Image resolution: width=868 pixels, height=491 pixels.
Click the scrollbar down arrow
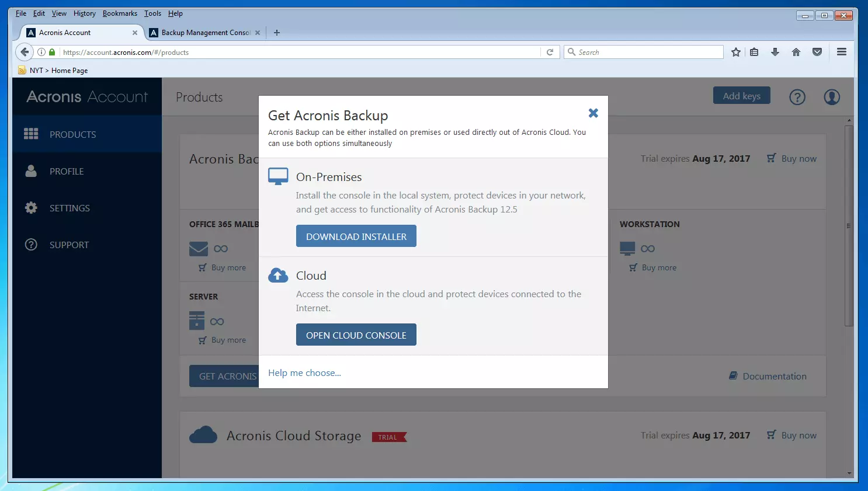point(849,473)
